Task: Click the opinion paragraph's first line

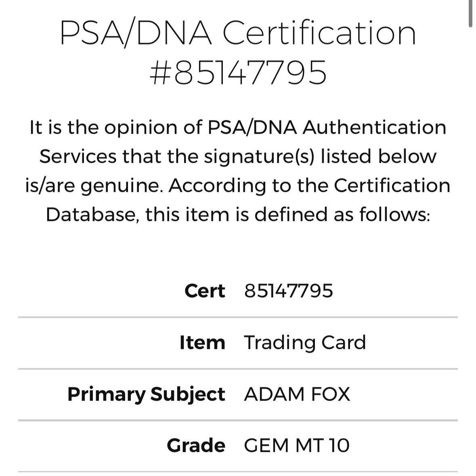Action: [x=238, y=127]
